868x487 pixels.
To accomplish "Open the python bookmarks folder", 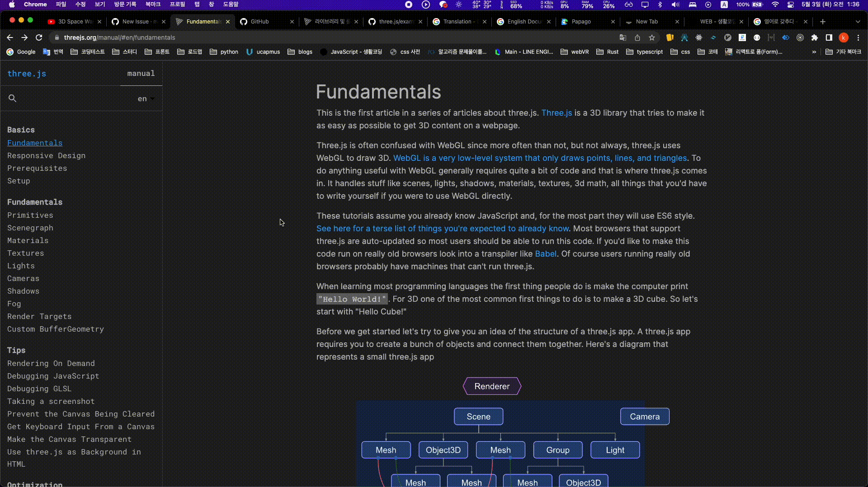I will (224, 52).
